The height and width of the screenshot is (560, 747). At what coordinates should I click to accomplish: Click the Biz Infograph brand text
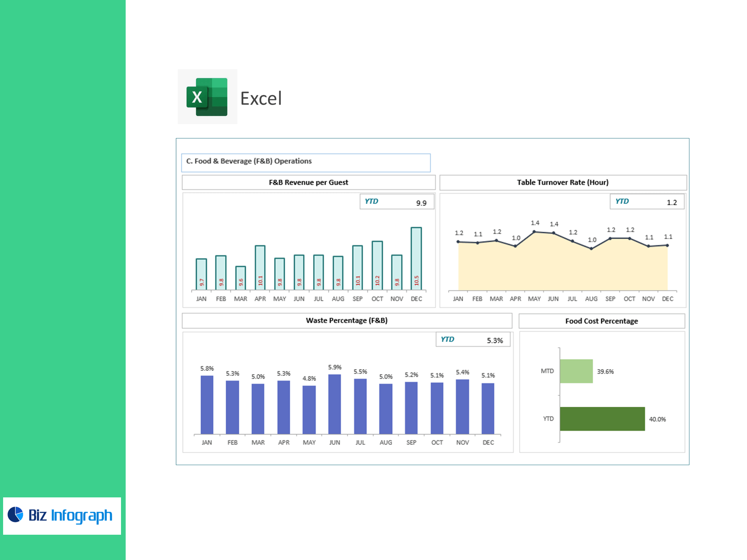click(70, 515)
